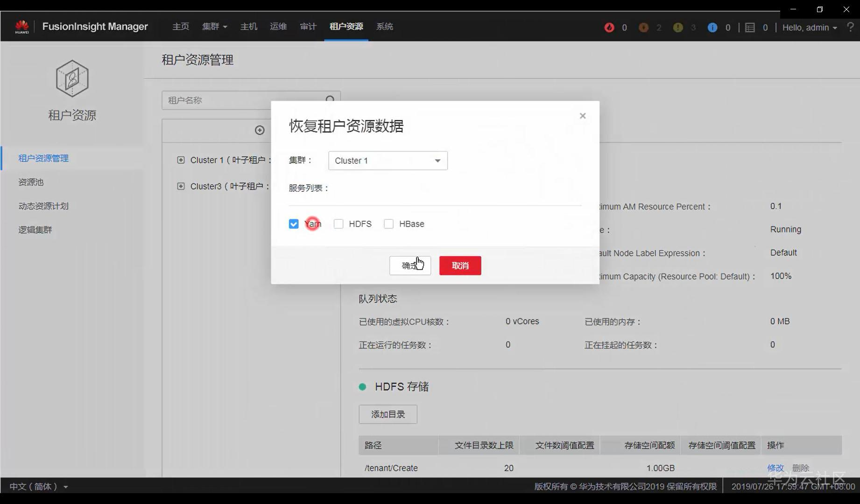Check the HDFS service checkbox
Viewport: 860px width, 504px height.
[x=338, y=224]
